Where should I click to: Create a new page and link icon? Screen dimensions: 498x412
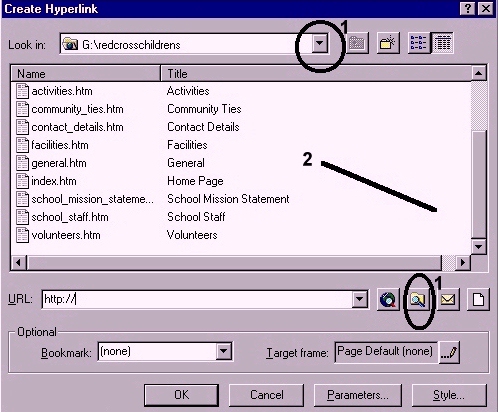click(478, 299)
